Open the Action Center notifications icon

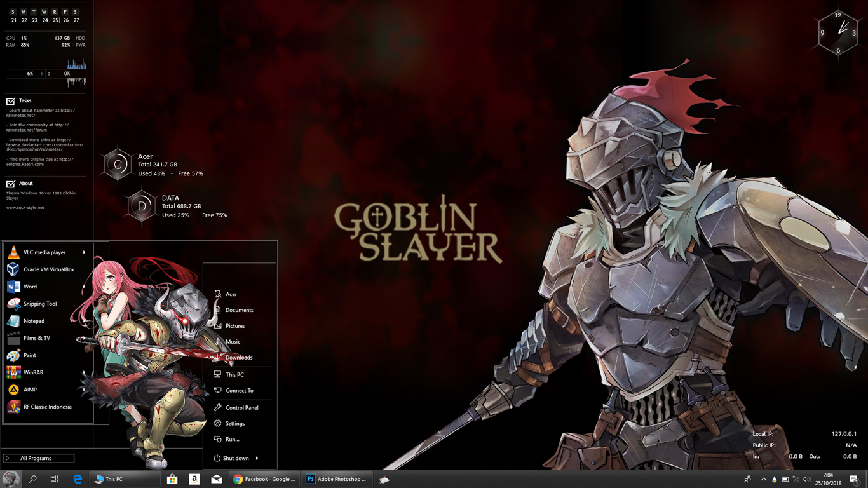click(x=854, y=479)
